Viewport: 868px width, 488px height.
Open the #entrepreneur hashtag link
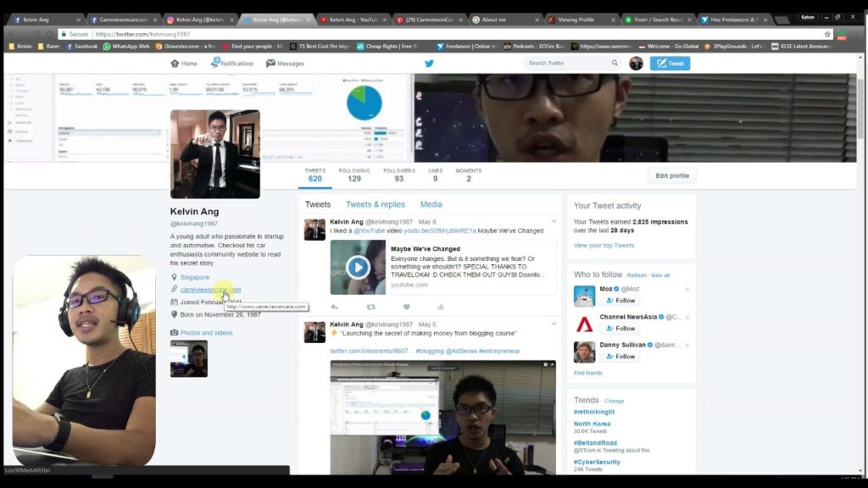(x=499, y=351)
